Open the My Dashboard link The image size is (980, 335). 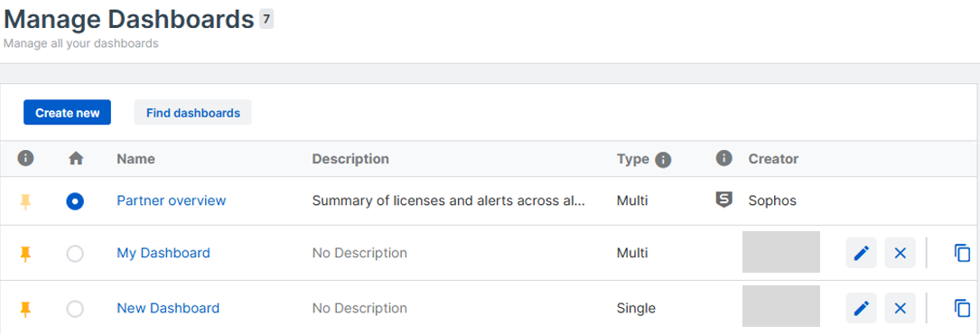tap(163, 253)
